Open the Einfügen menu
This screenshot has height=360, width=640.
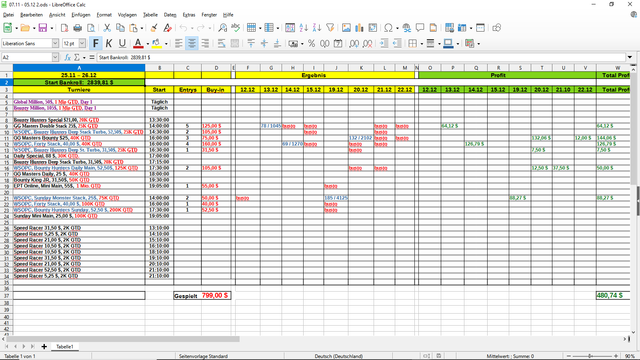(81, 15)
